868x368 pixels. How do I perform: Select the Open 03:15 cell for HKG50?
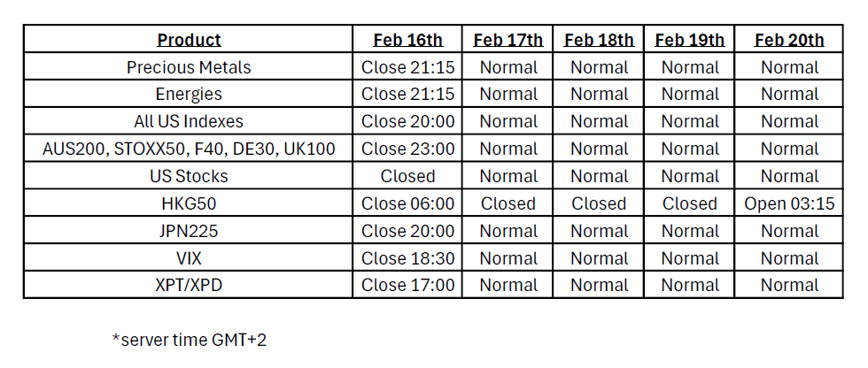coord(789,203)
